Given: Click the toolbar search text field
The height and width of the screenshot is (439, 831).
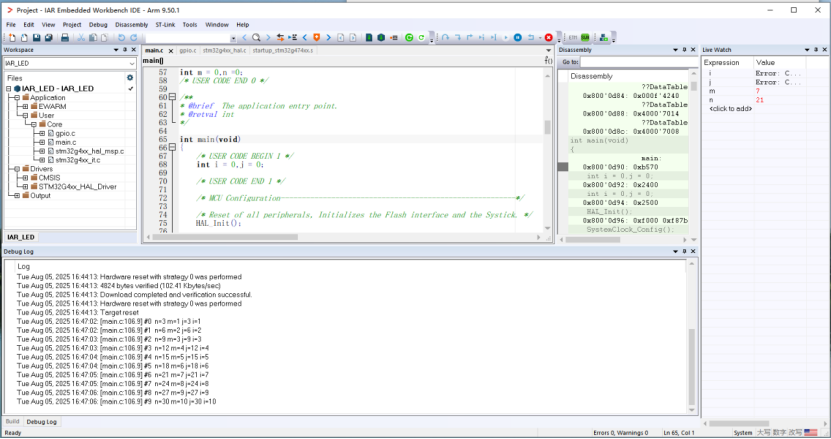Looking at the screenshot, I should click(x=188, y=38).
